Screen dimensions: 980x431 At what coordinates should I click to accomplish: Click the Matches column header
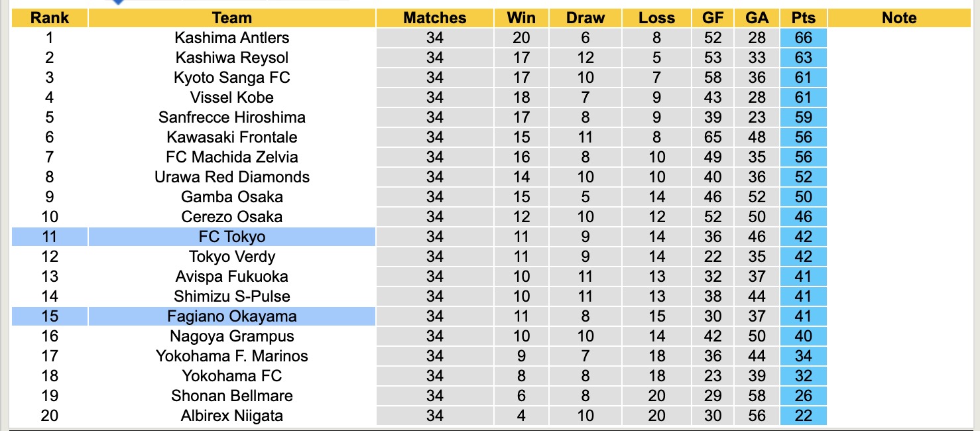435,18
